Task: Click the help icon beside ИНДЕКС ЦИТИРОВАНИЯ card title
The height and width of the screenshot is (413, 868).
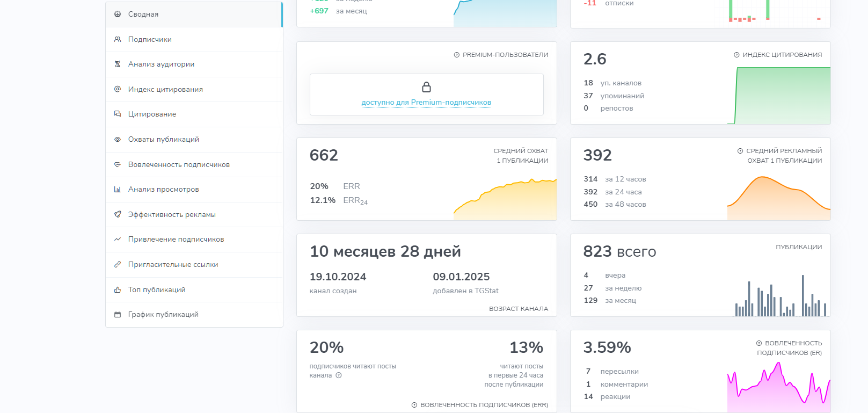Action: click(736, 55)
